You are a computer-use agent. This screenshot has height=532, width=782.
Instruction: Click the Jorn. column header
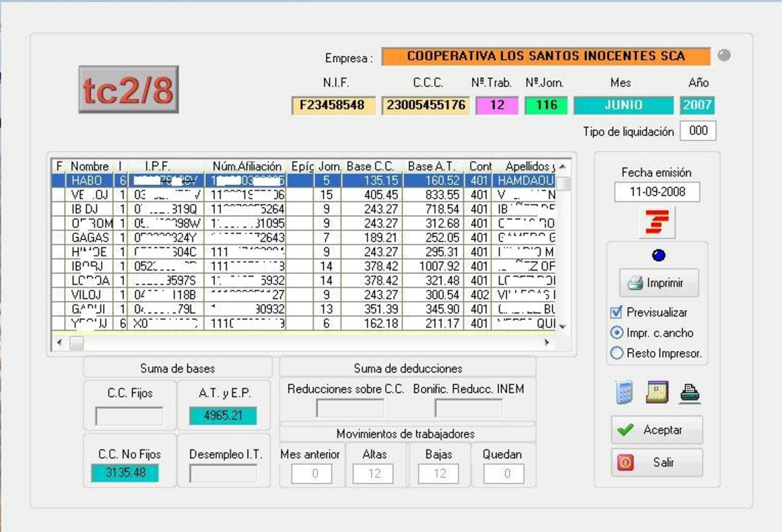[329, 166]
